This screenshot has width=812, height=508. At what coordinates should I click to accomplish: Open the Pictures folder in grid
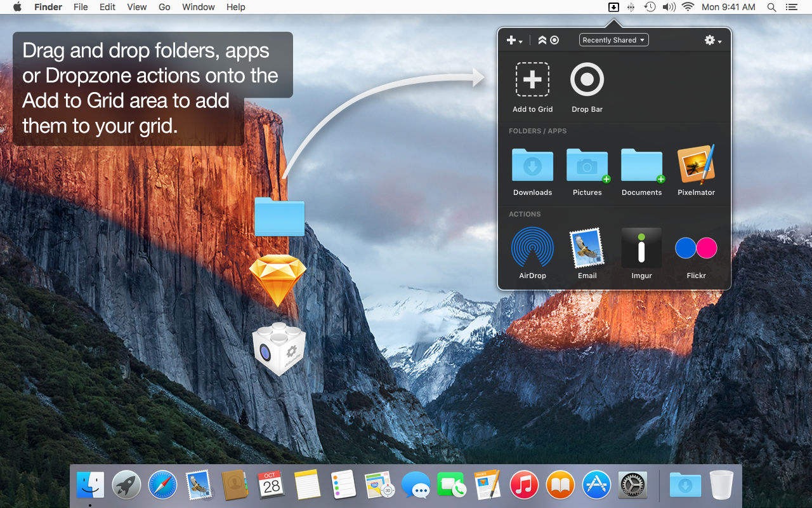[x=587, y=165]
